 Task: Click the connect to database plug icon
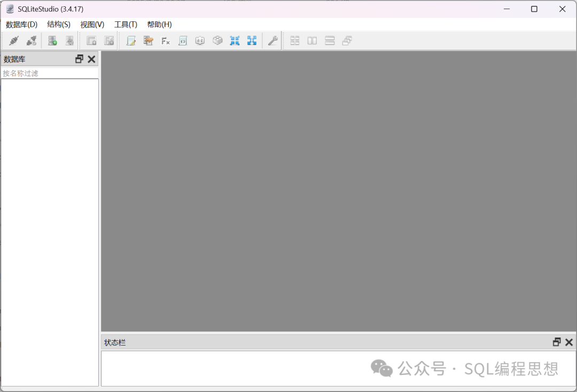[x=14, y=41]
